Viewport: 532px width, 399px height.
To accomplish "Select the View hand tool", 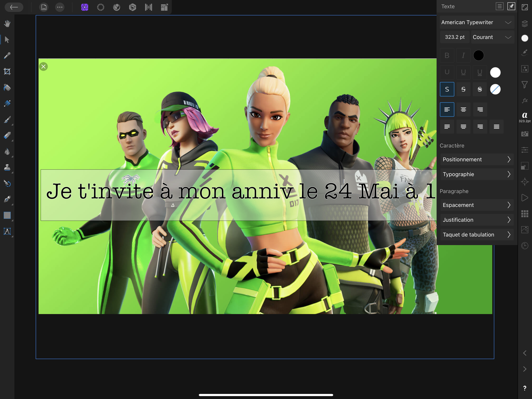I will (x=7, y=24).
